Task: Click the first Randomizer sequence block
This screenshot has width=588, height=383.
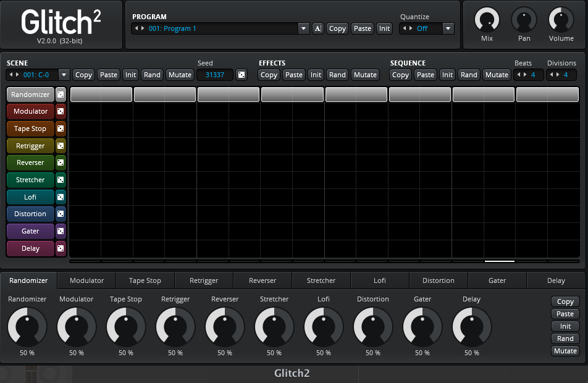Action: (101, 95)
